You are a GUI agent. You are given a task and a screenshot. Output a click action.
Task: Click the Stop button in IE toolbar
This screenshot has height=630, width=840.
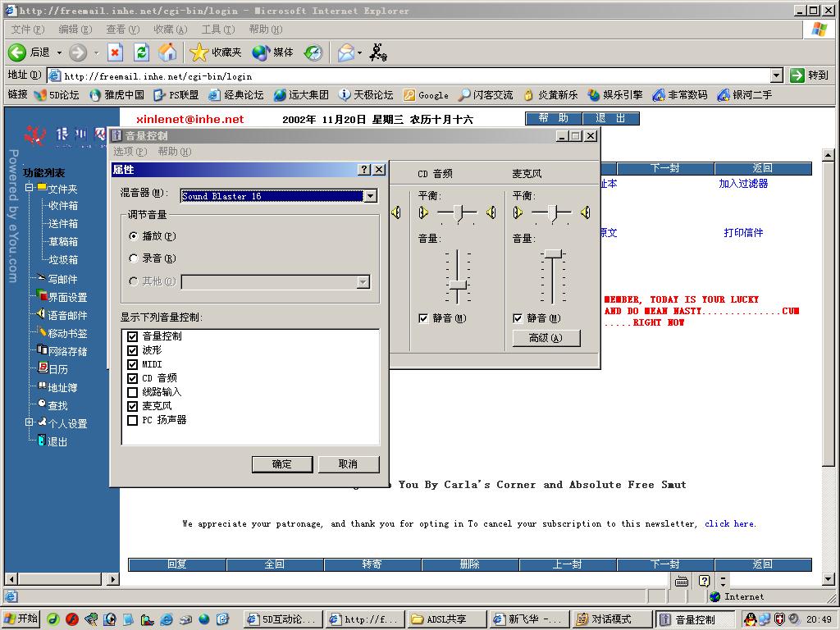pos(116,52)
